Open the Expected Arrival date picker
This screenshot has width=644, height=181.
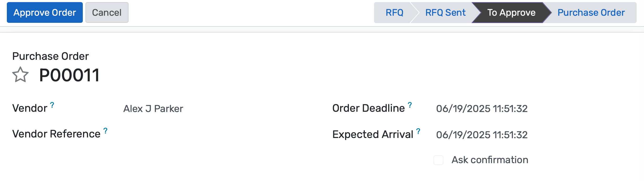(x=482, y=135)
